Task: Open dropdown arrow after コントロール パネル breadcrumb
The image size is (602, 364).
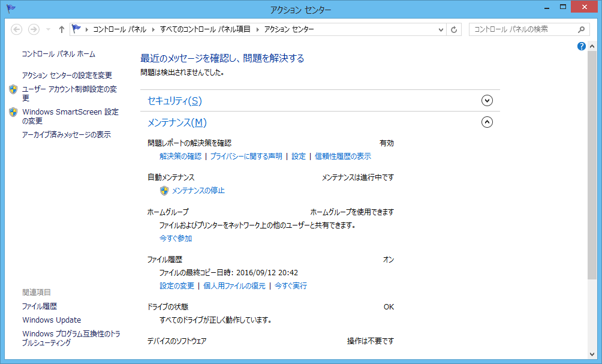Action: [153, 29]
